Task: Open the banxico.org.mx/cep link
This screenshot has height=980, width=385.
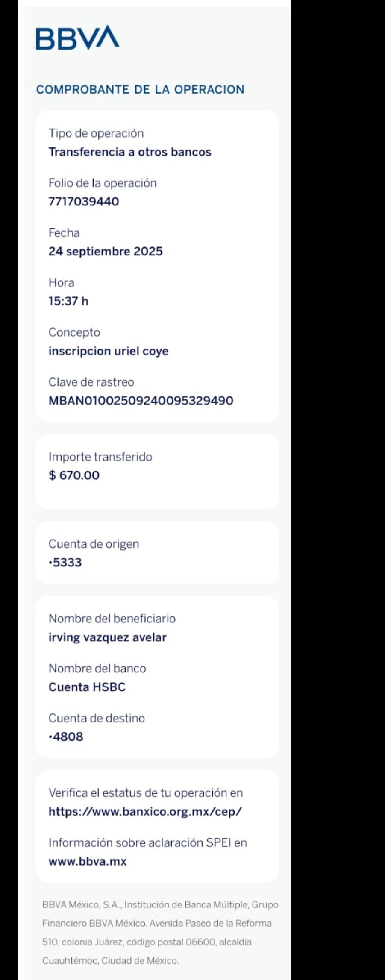Action: click(145, 811)
